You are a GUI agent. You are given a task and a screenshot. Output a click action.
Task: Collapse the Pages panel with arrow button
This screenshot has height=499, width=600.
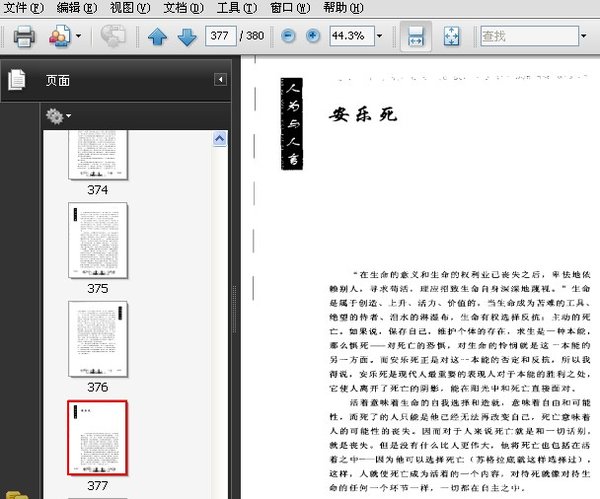tap(220, 80)
